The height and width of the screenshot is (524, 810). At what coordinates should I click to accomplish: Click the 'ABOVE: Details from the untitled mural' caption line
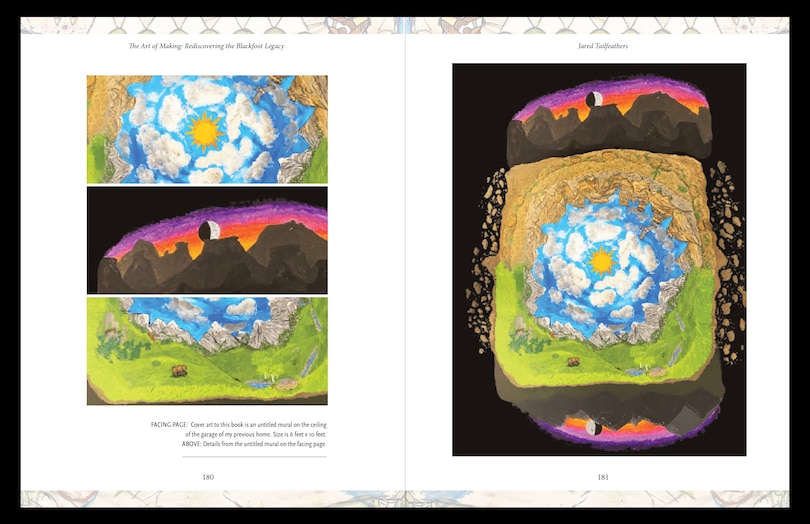254,444
